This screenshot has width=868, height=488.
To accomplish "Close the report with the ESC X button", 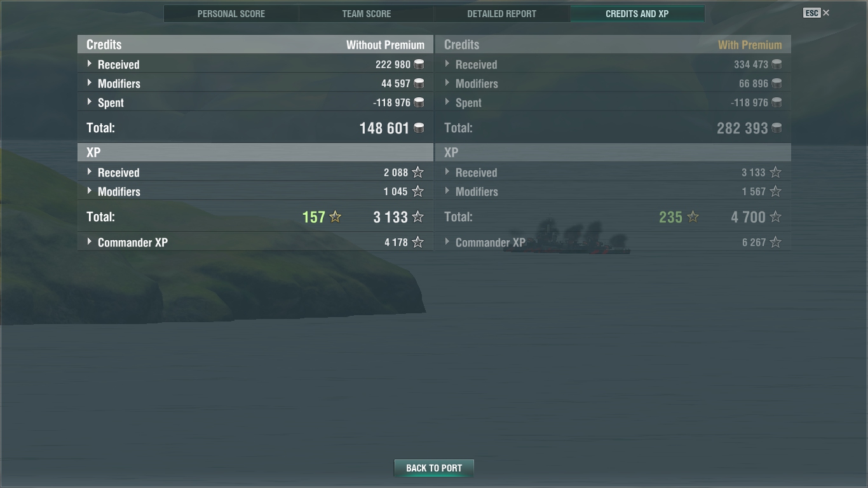I will [817, 13].
